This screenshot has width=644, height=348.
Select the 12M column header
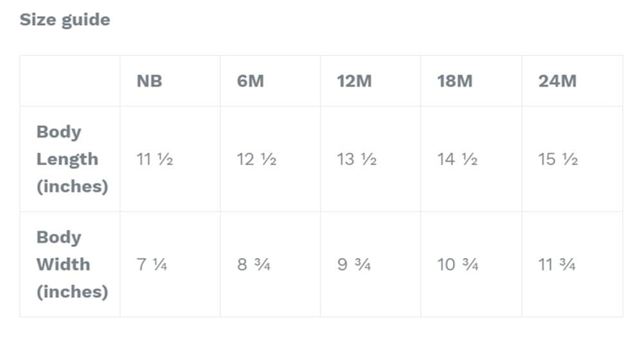pyautogui.click(x=354, y=81)
